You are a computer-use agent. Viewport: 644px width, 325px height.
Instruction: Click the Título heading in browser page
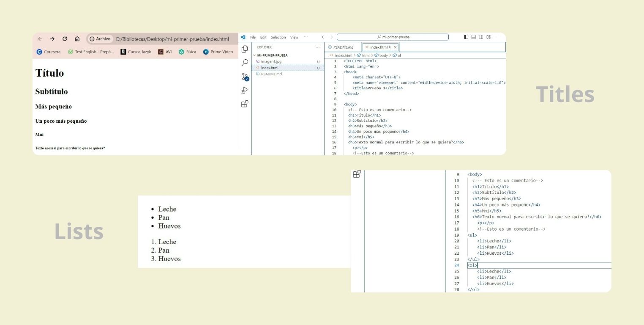49,73
